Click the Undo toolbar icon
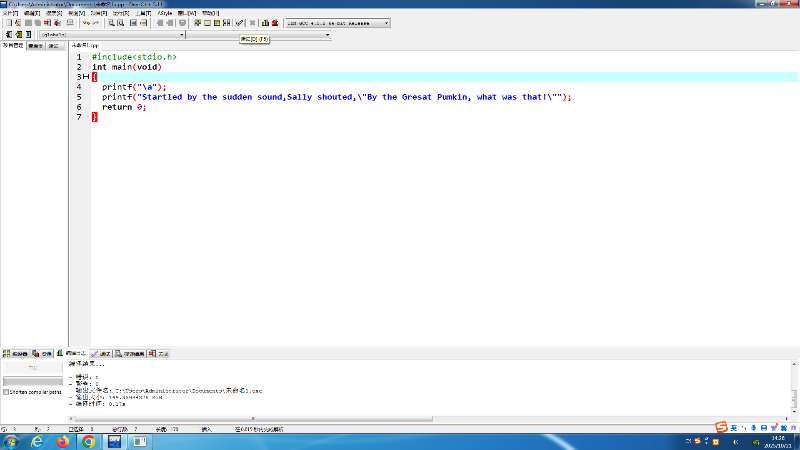The height and width of the screenshot is (450, 800). click(x=86, y=23)
